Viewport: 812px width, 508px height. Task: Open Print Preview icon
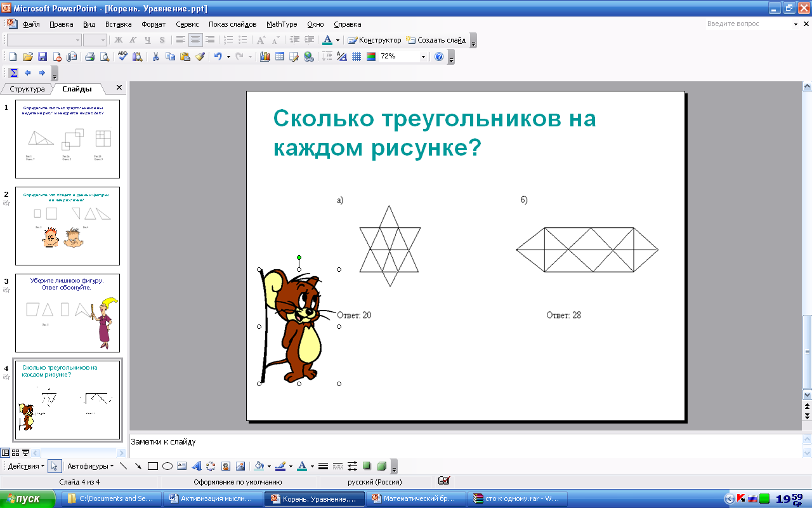point(103,57)
